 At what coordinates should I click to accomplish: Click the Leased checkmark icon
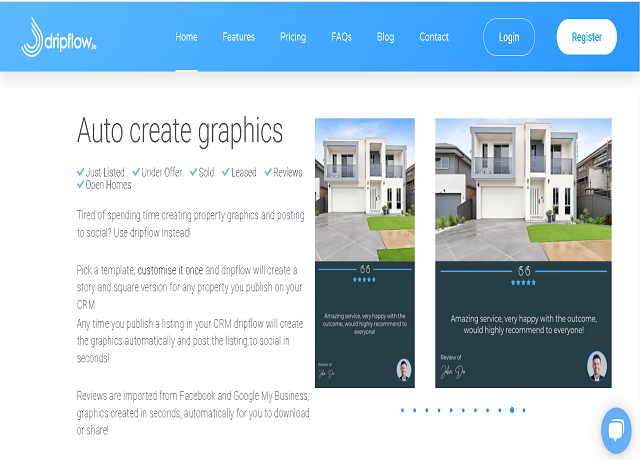pos(226,172)
